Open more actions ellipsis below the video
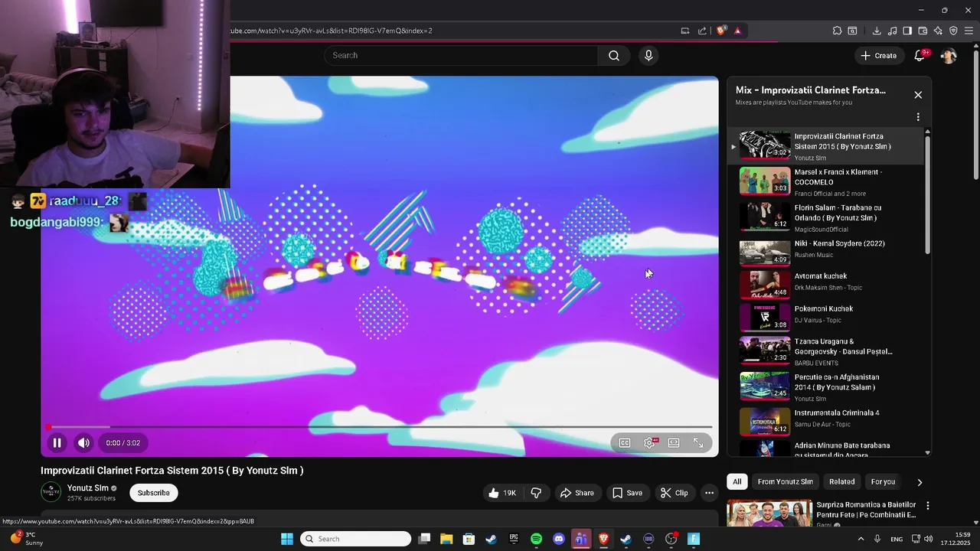Image resolution: width=980 pixels, height=551 pixels. 710,493
